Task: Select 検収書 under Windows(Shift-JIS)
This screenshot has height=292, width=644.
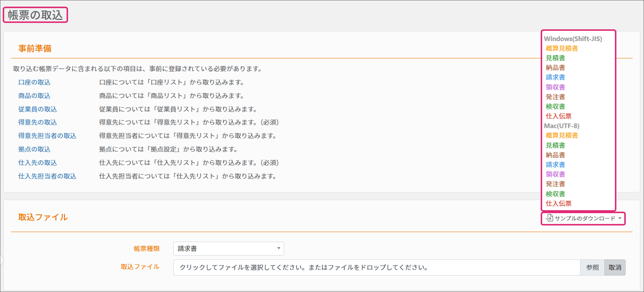Action: pyautogui.click(x=555, y=107)
